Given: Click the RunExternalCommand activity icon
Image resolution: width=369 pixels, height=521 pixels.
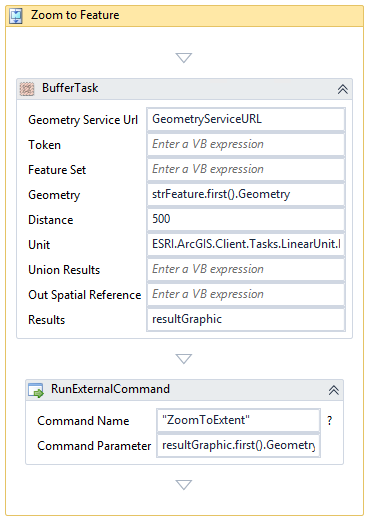Looking at the screenshot, I should (x=36, y=390).
